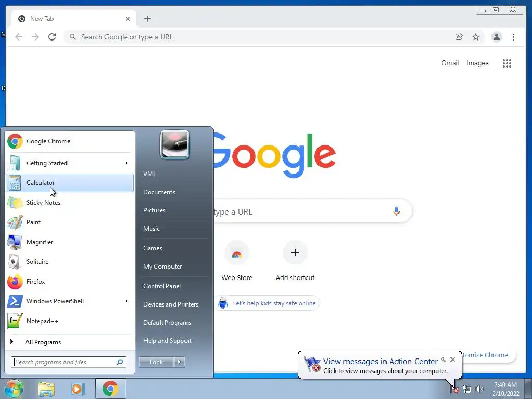Image resolution: width=532 pixels, height=399 pixels.
Task: Click the Chrome taskbar button
Action: click(111, 389)
